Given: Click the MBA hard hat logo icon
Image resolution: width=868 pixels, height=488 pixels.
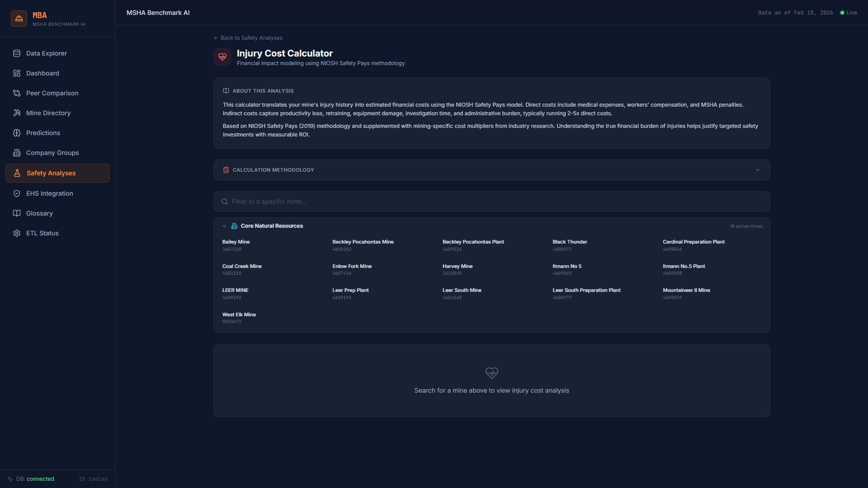Looking at the screenshot, I should pyautogui.click(x=19, y=19).
